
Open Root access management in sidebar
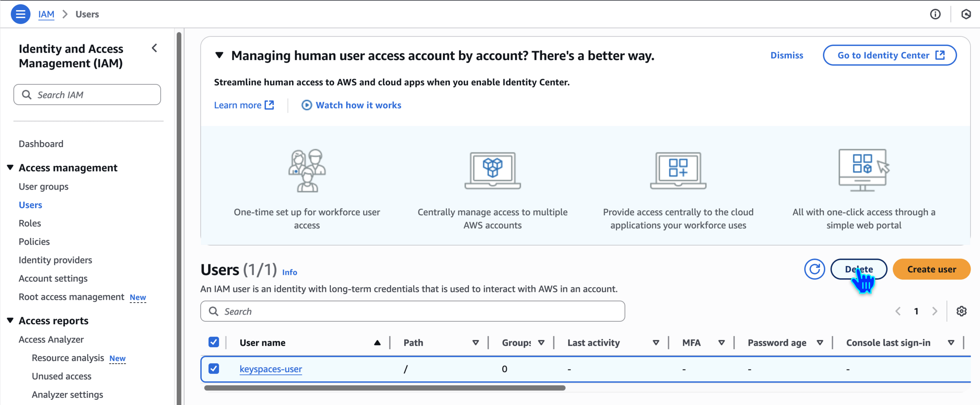point(71,297)
